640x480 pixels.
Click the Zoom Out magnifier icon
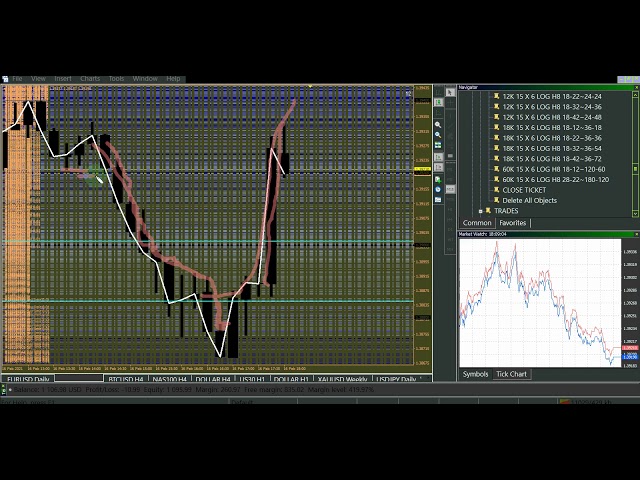point(438,135)
